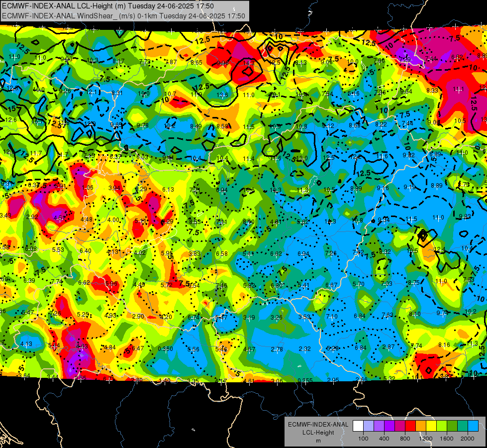Click the grid value 1.06
The width and height of the screenshot is (487, 448).
pos(88,188)
